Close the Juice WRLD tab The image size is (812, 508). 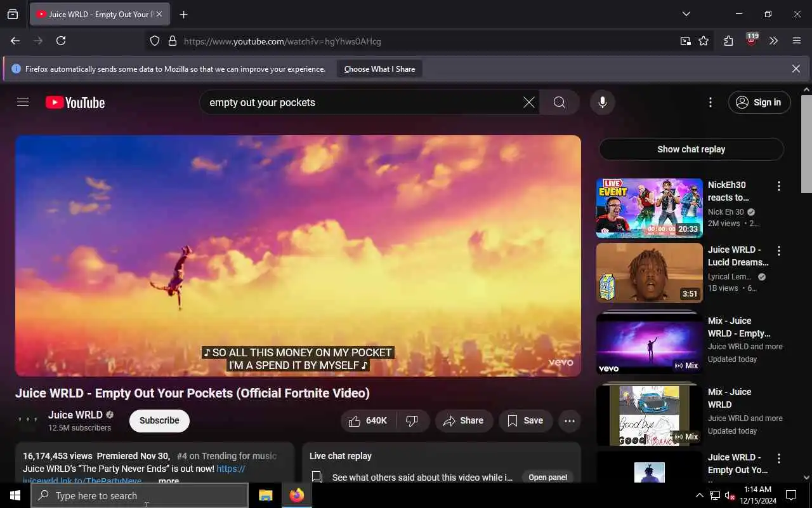[159, 14]
